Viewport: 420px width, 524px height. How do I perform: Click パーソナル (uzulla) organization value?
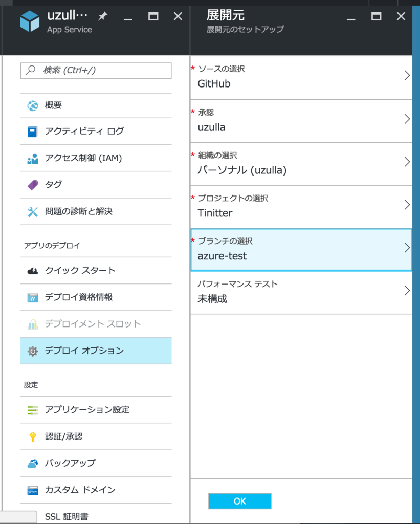242,170
